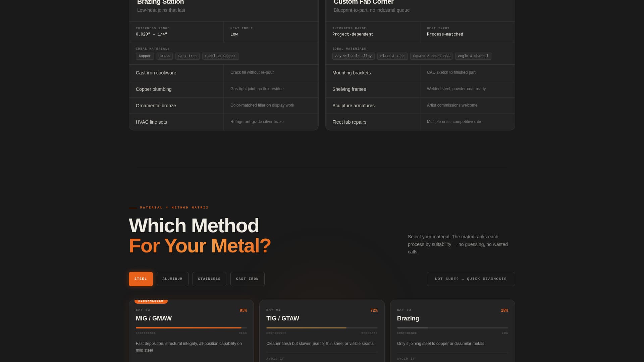Click the Copper material tag
The width and height of the screenshot is (644, 362).
click(x=145, y=56)
